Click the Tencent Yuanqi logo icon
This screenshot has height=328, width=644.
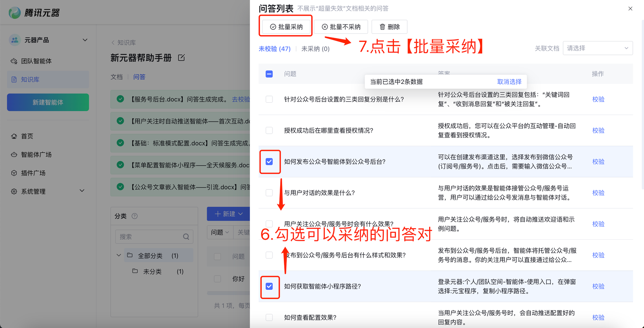tap(15, 13)
